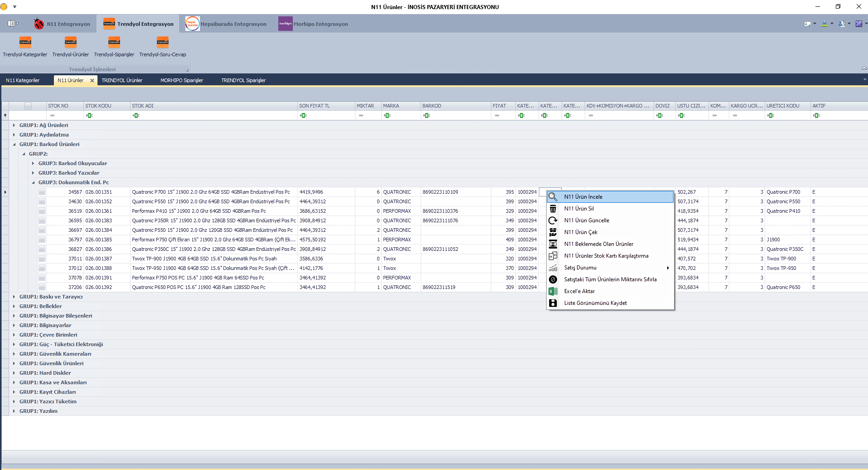Check the row for stok no 36797
Viewport: 868px width, 470px height.
(42, 239)
